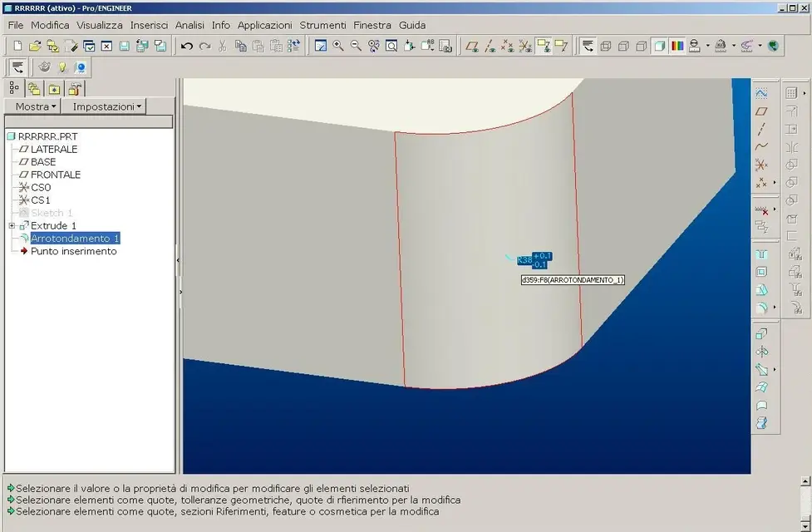Open the Inserisci menu
The height and width of the screenshot is (532, 812).
149,26
